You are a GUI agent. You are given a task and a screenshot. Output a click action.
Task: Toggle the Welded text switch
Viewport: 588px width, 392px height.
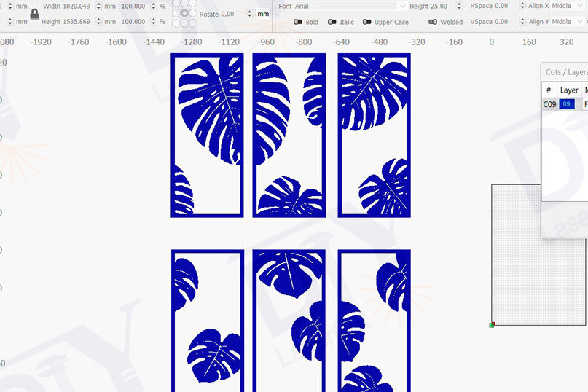point(433,22)
